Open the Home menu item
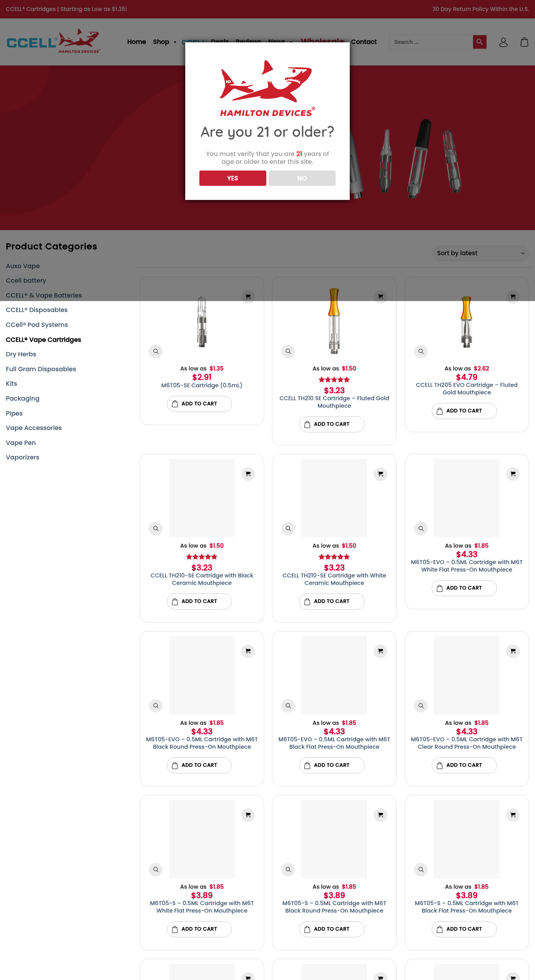535x980 pixels. click(136, 42)
